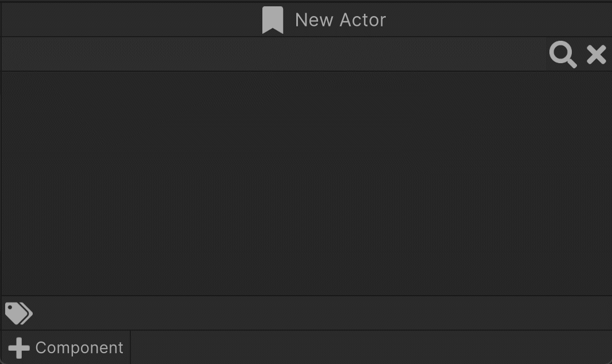Open the actor search via magnifier

click(x=563, y=54)
